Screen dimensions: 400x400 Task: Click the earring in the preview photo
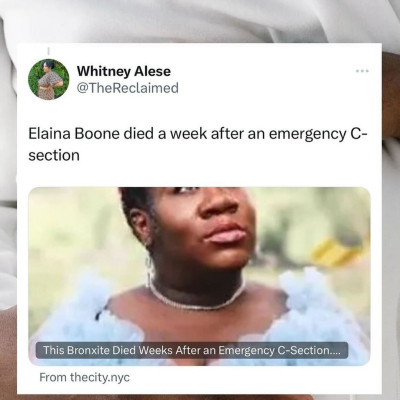(149, 267)
